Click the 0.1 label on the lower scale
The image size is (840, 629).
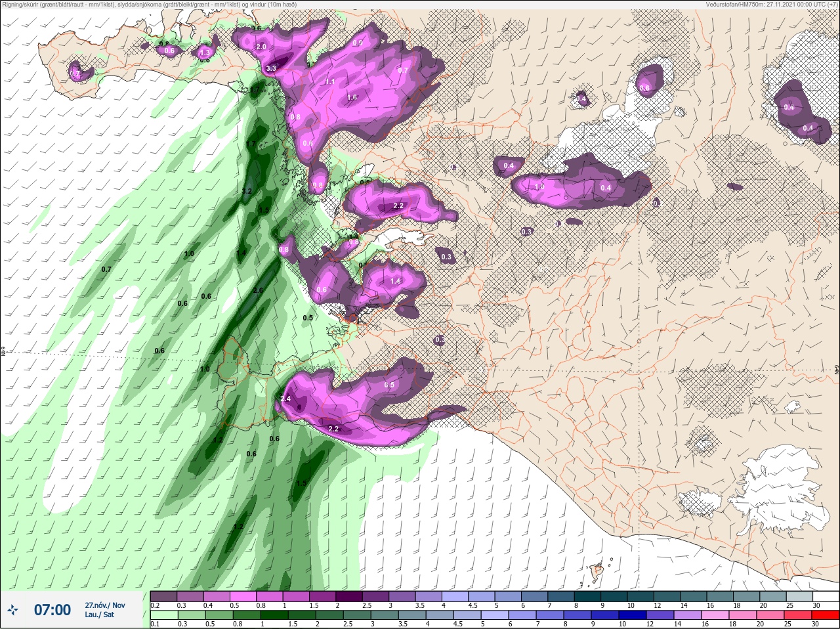point(155,624)
